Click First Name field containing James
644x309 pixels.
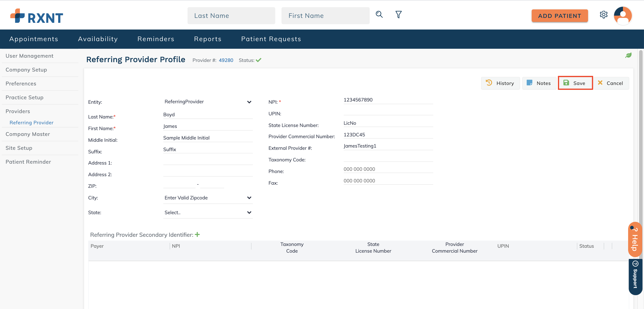208,126
